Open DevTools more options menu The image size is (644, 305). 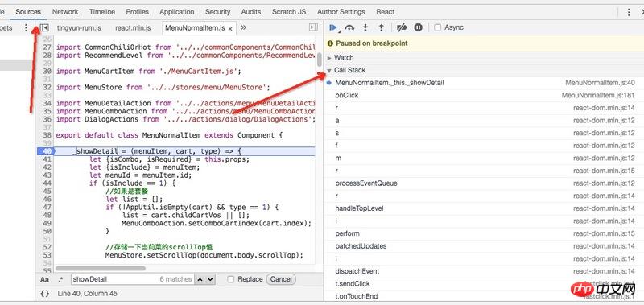[629, 12]
